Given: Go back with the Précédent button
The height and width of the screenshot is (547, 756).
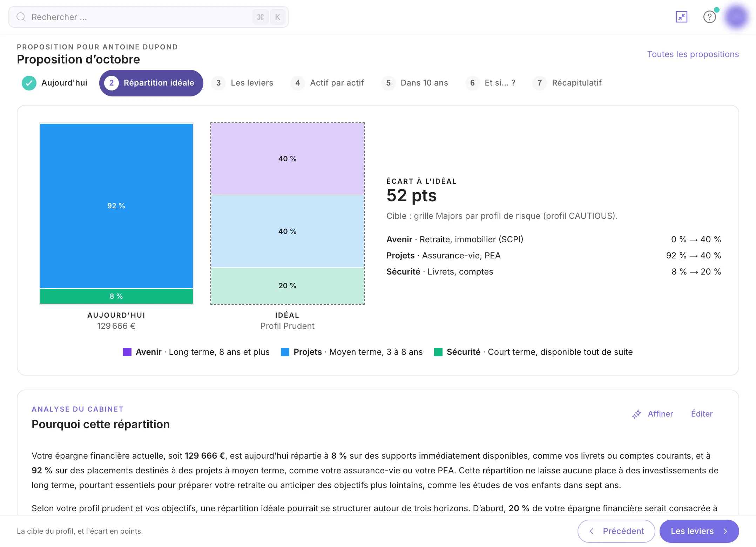Looking at the screenshot, I should point(616,531).
